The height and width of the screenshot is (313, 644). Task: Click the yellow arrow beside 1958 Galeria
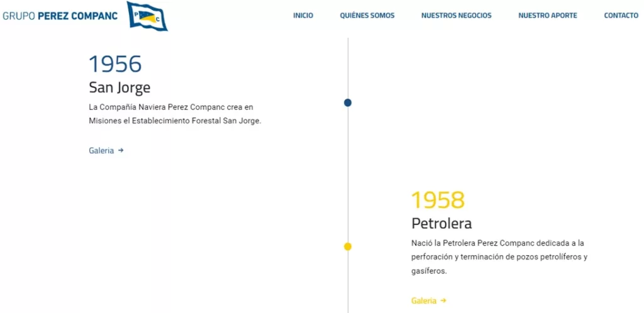point(443,300)
